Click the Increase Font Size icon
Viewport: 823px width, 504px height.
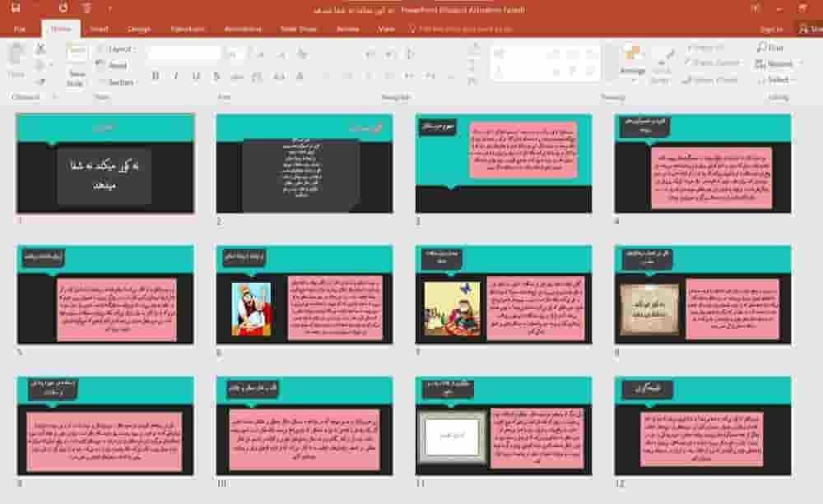tap(261, 53)
